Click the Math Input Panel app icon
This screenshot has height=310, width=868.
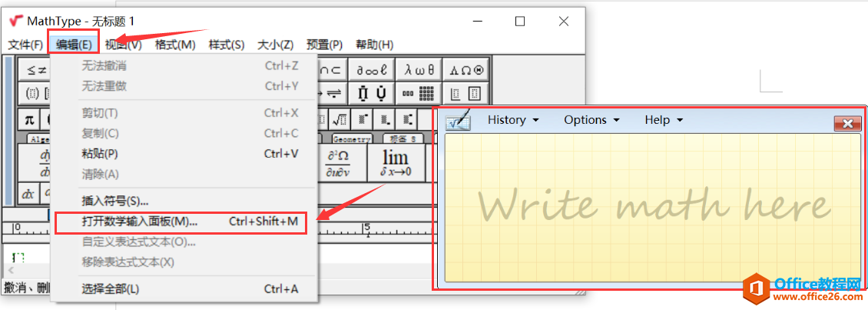(459, 121)
